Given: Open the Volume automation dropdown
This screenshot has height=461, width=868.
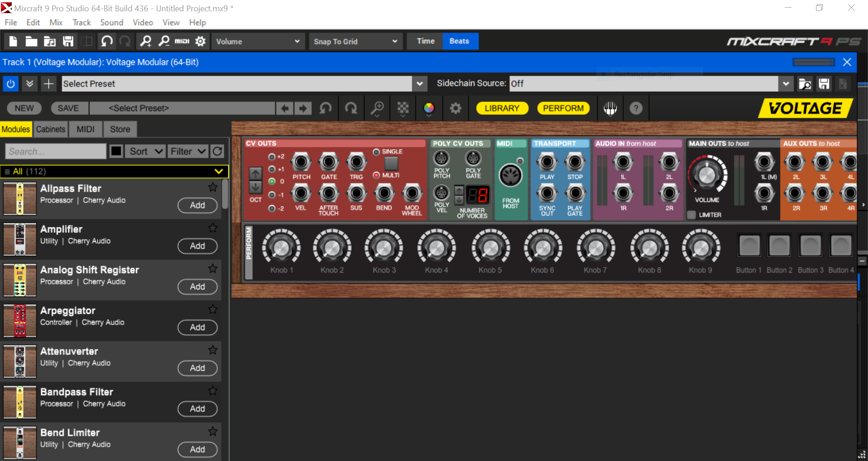Looking at the screenshot, I should coord(257,42).
